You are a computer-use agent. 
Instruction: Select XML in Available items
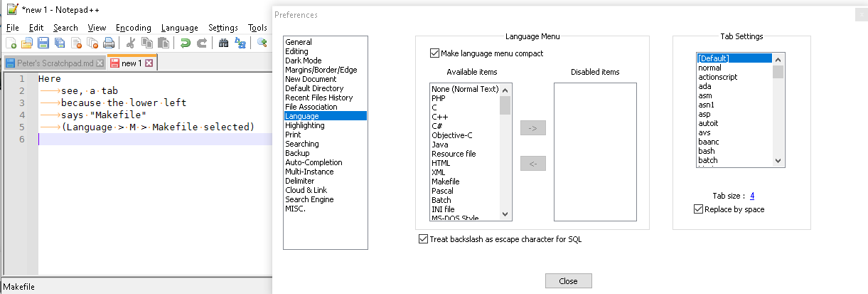pyautogui.click(x=465, y=172)
